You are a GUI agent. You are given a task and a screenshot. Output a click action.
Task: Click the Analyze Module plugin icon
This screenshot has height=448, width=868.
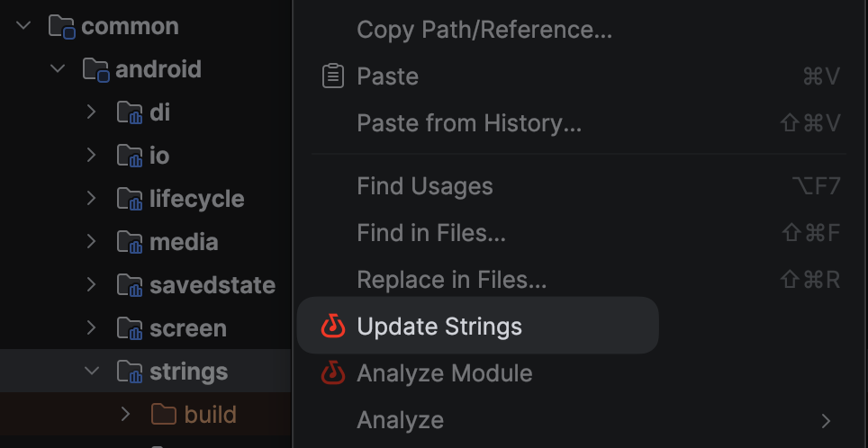point(333,372)
